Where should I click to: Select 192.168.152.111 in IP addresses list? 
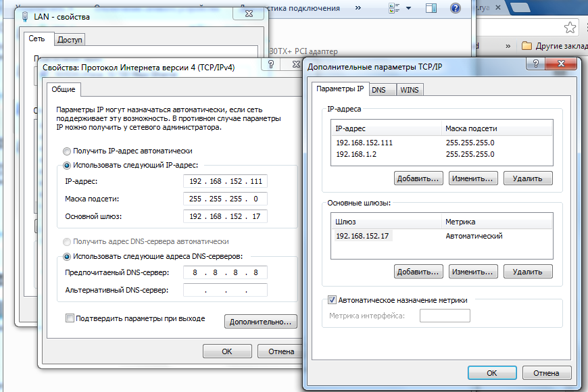click(364, 143)
